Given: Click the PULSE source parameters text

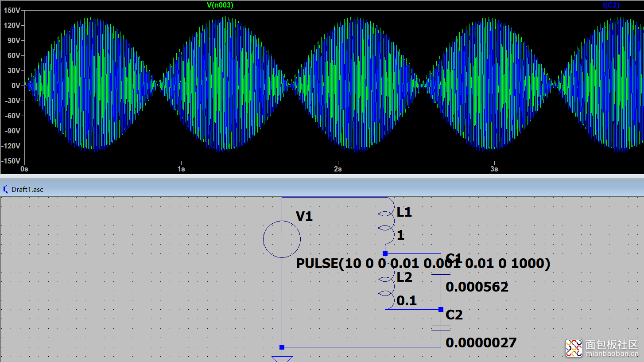Looking at the screenshot, I should (423, 263).
